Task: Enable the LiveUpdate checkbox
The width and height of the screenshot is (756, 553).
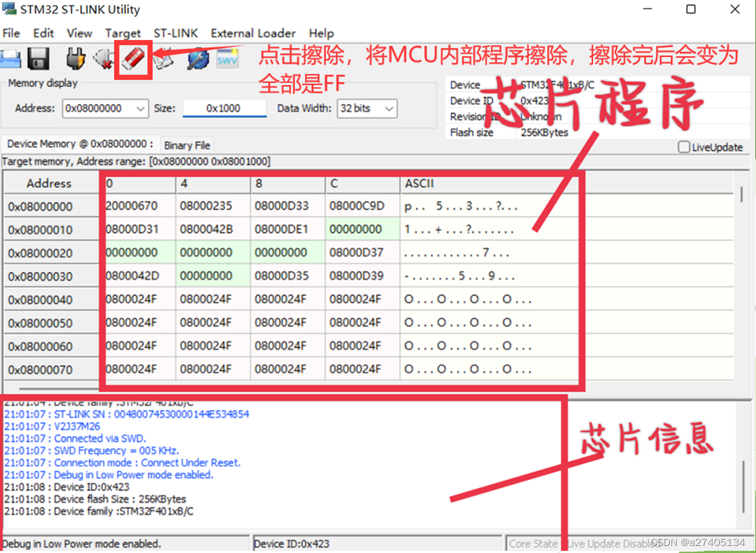Action: (x=684, y=147)
